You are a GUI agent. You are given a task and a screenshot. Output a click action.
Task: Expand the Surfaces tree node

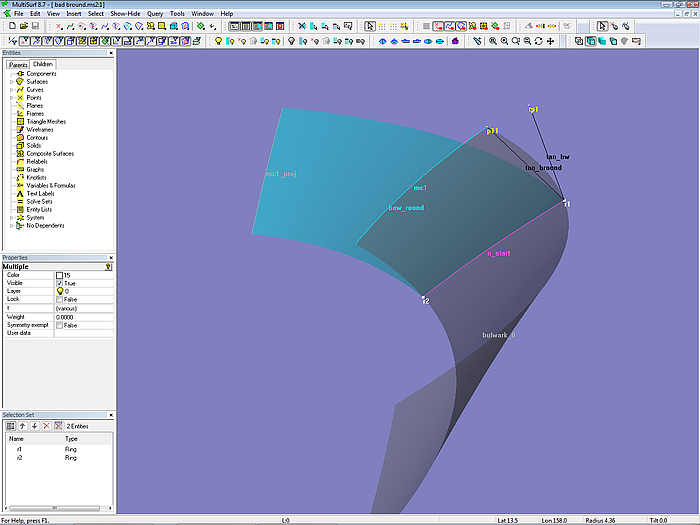click(11, 81)
